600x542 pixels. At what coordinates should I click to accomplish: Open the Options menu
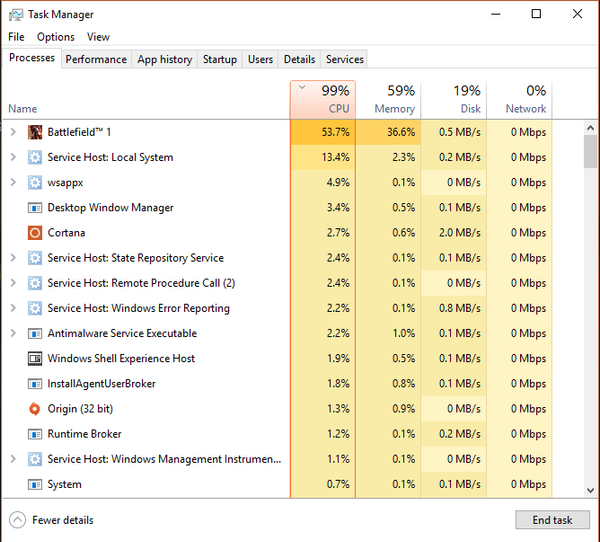[x=55, y=37]
